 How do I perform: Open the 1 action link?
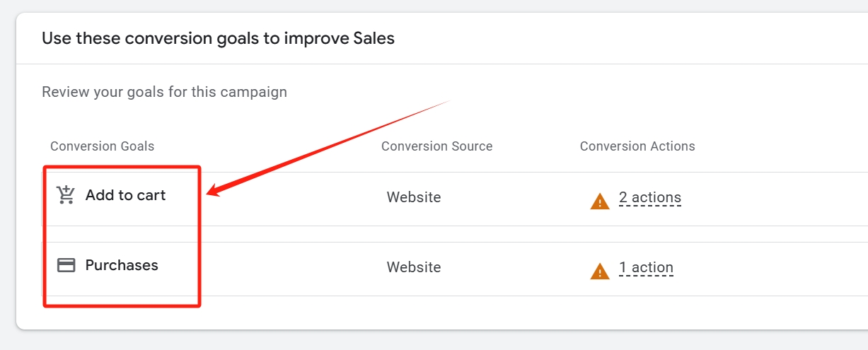click(646, 267)
